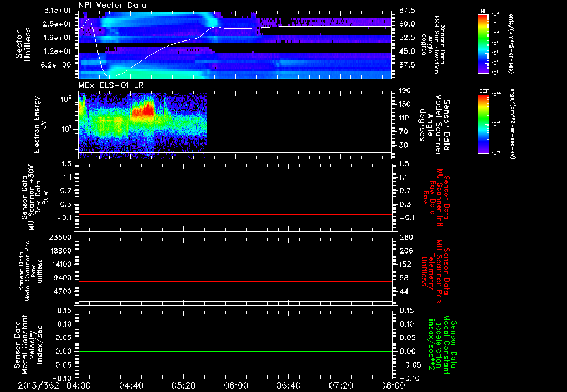Click the "67.5" elevation angle tick
Viewport: 567px width, 392px height.
(407, 10)
